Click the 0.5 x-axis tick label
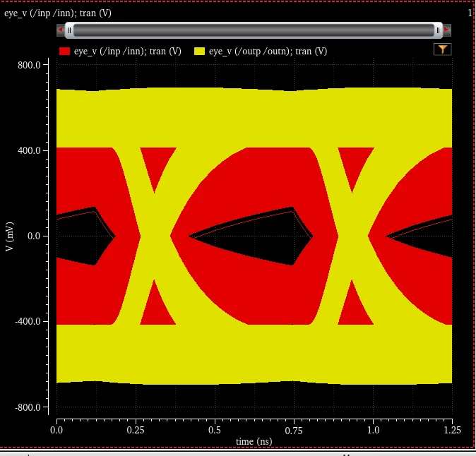This screenshot has width=476, height=456. click(215, 430)
